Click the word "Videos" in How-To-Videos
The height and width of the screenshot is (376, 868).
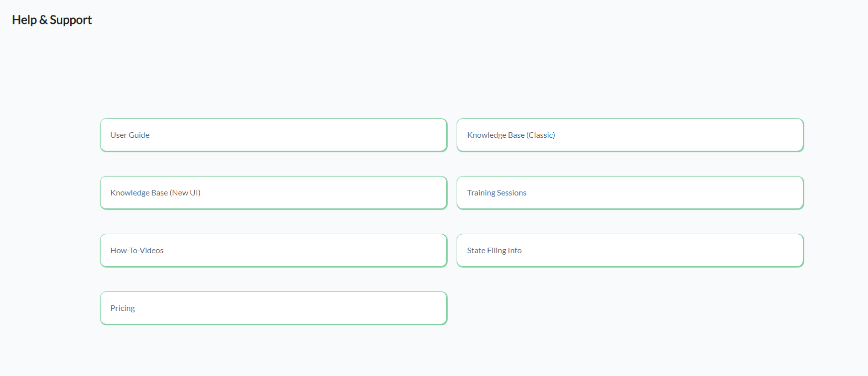pyautogui.click(x=151, y=251)
